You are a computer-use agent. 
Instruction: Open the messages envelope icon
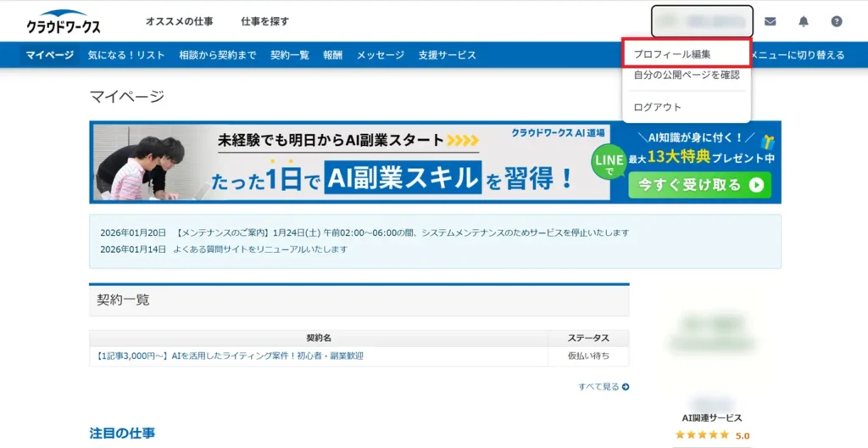click(x=770, y=21)
